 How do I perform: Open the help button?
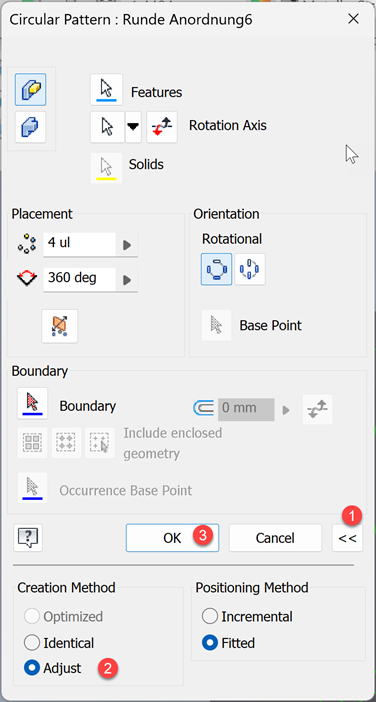(28, 537)
